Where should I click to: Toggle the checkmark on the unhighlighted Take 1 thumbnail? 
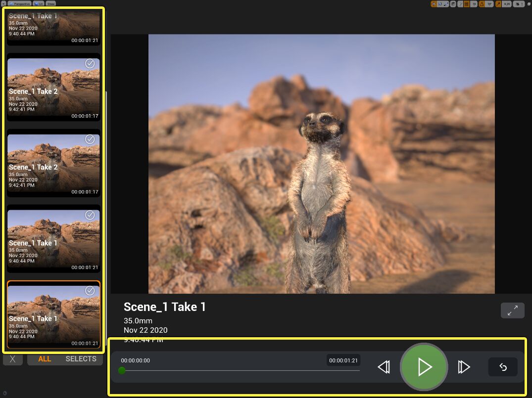(x=90, y=215)
